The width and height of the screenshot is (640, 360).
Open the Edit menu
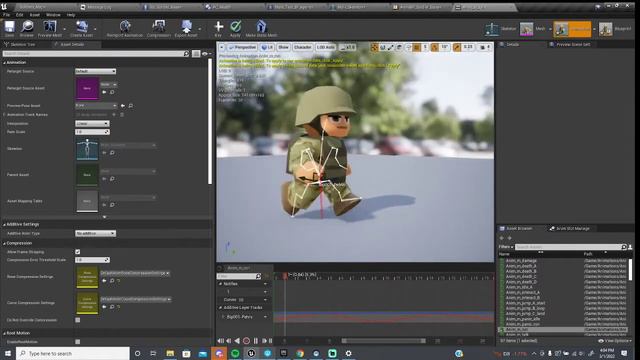point(20,15)
